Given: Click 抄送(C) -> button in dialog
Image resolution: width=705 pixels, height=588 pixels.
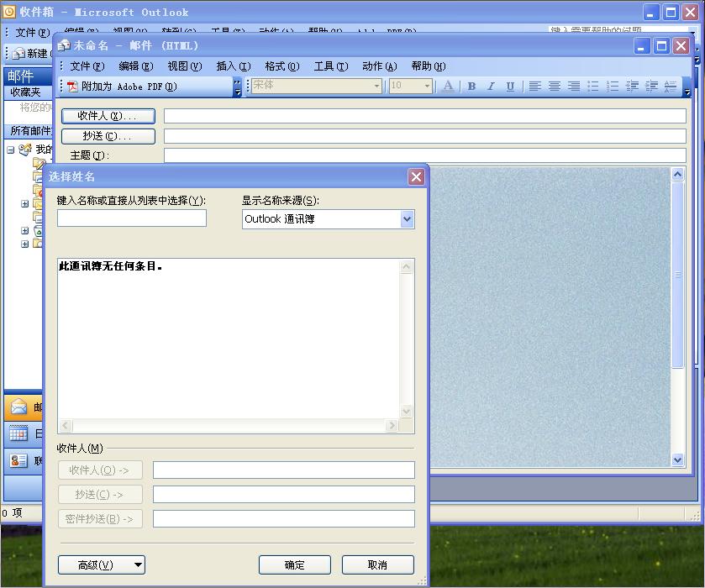Looking at the screenshot, I should [x=100, y=495].
